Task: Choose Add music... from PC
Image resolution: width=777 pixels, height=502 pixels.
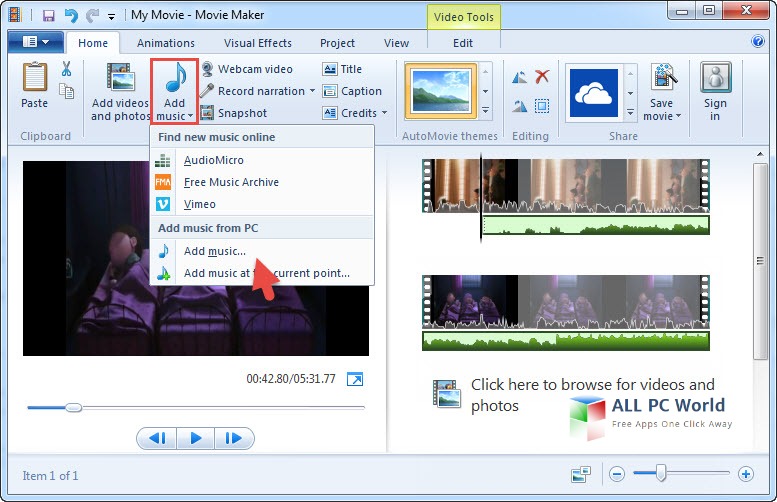Action: pos(262,251)
